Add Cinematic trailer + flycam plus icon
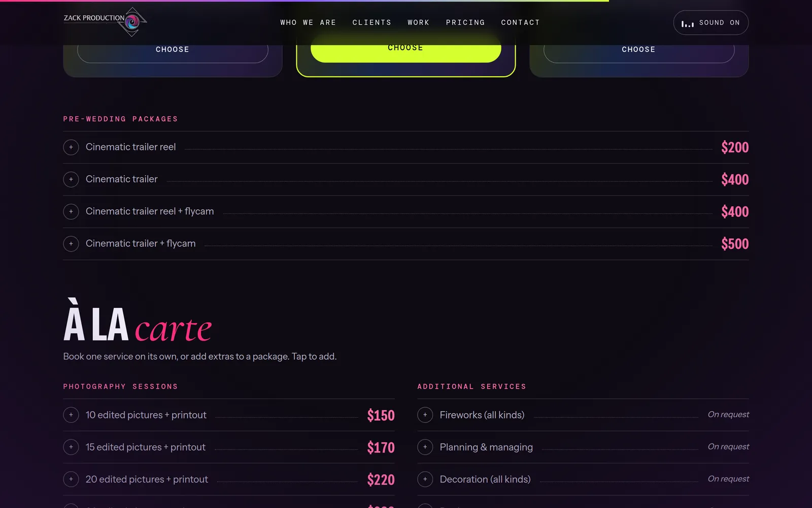This screenshot has height=508, width=812. [x=71, y=244]
